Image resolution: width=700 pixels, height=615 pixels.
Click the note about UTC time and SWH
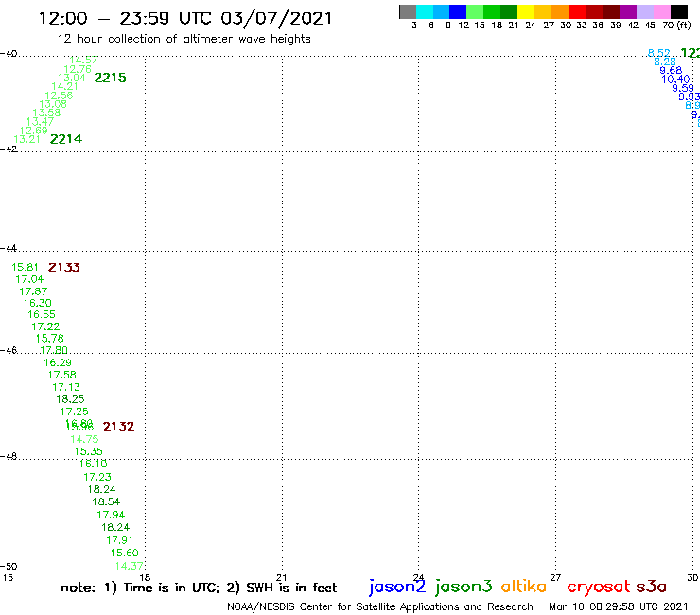199,588
